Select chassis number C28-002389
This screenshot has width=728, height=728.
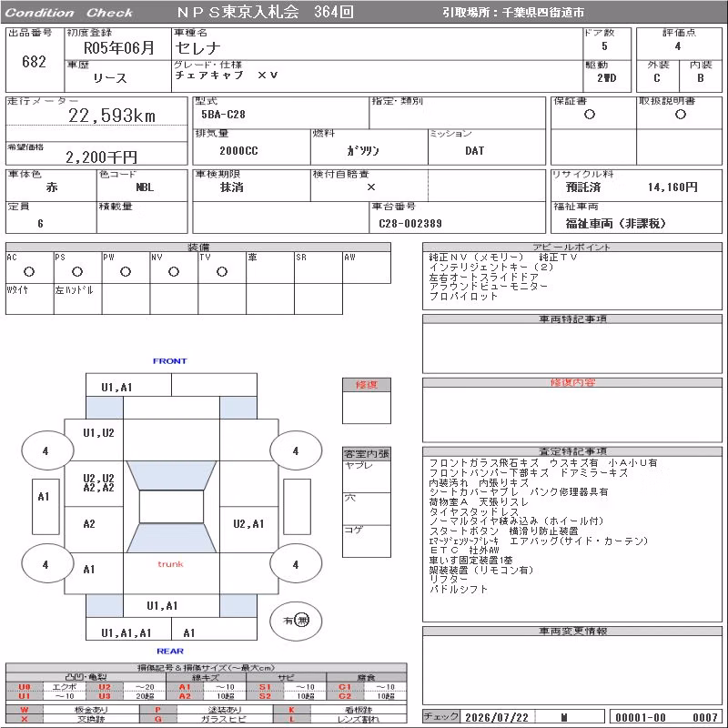[410, 224]
